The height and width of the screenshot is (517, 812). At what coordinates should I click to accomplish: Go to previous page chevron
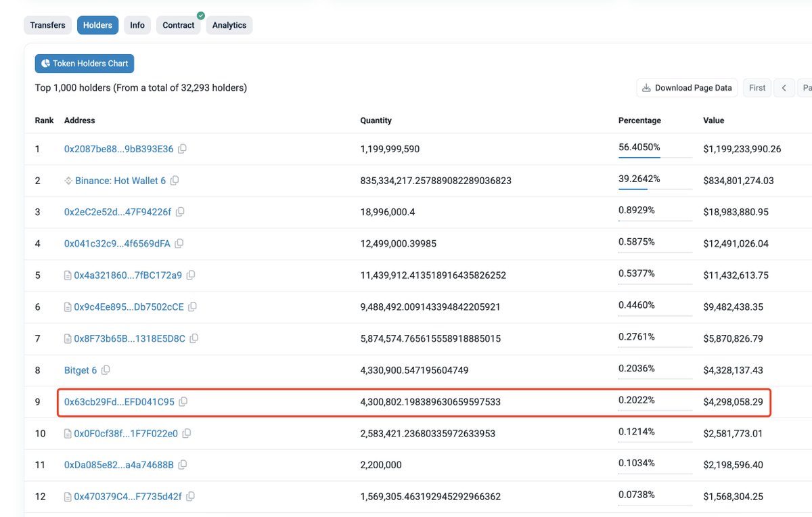pos(784,88)
